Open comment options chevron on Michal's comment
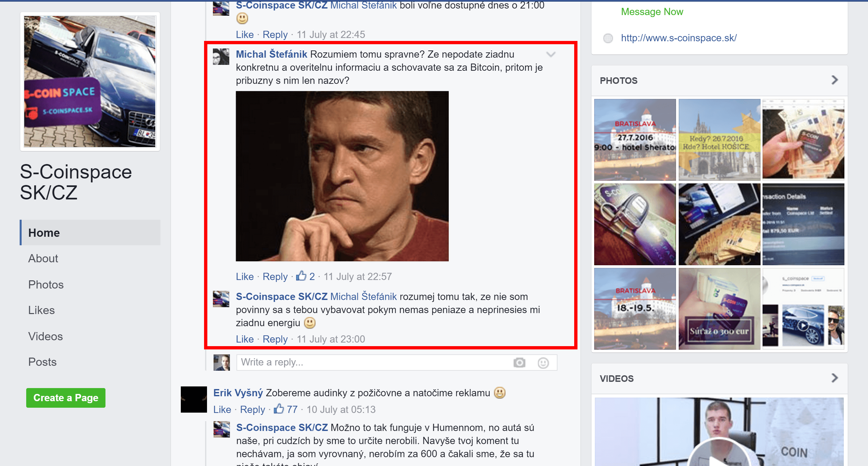The height and width of the screenshot is (466, 868). pos(551,54)
